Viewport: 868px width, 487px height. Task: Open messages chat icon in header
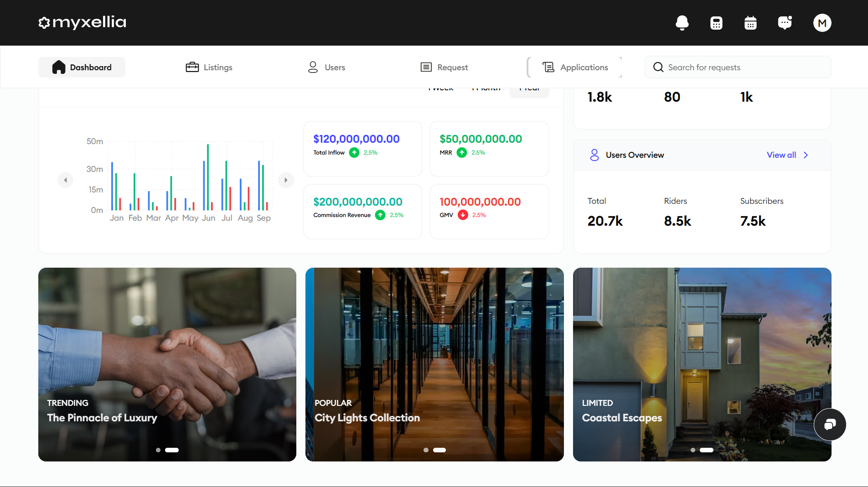click(x=785, y=23)
